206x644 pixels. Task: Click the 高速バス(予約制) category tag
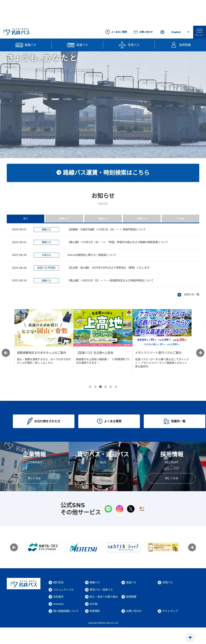point(46,268)
